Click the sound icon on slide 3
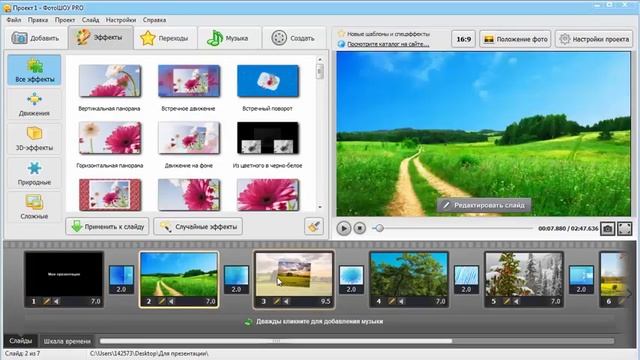The height and width of the screenshot is (360, 640). click(287, 301)
